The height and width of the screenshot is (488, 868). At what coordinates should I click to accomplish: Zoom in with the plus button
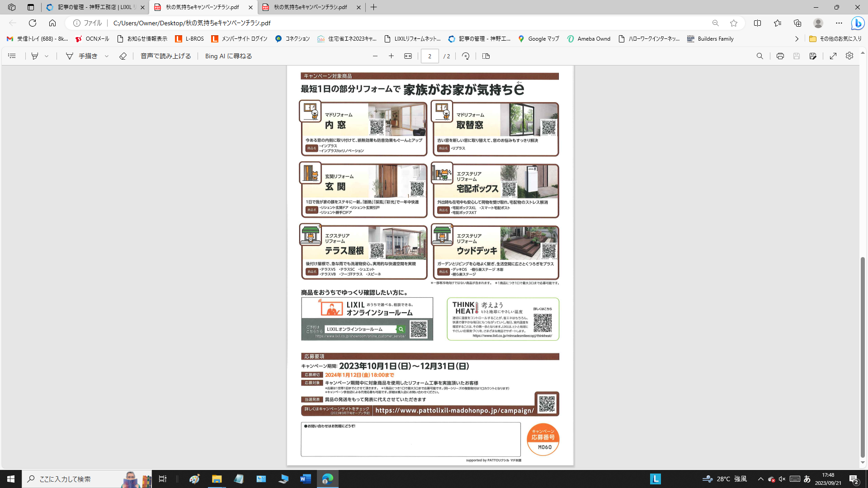coord(391,56)
